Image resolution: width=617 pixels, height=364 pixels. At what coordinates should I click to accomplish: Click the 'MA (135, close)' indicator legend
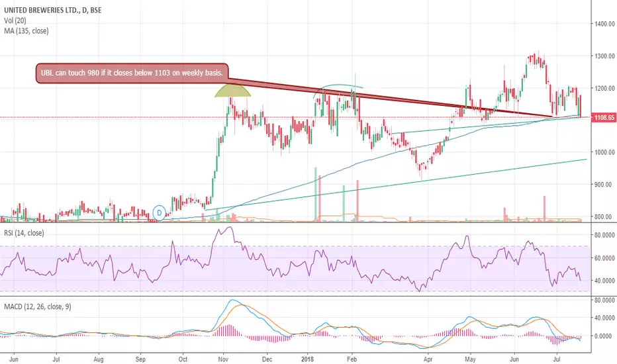[26, 30]
